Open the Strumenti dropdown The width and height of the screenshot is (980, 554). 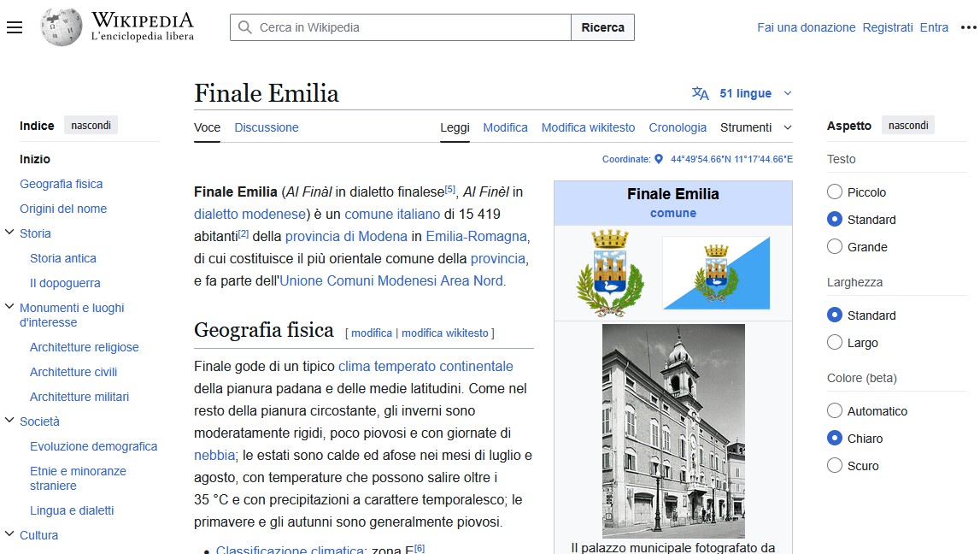pyautogui.click(x=746, y=127)
